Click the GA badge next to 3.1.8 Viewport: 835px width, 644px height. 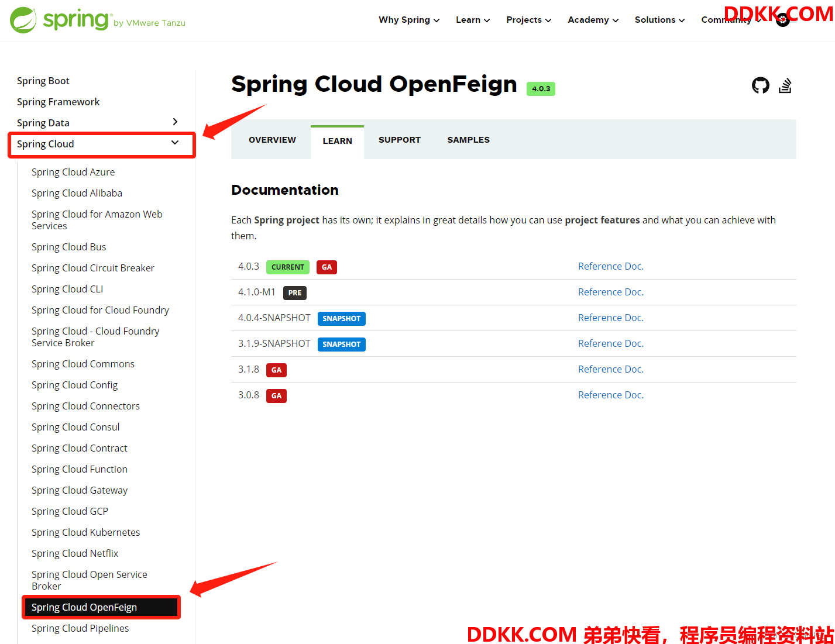276,370
